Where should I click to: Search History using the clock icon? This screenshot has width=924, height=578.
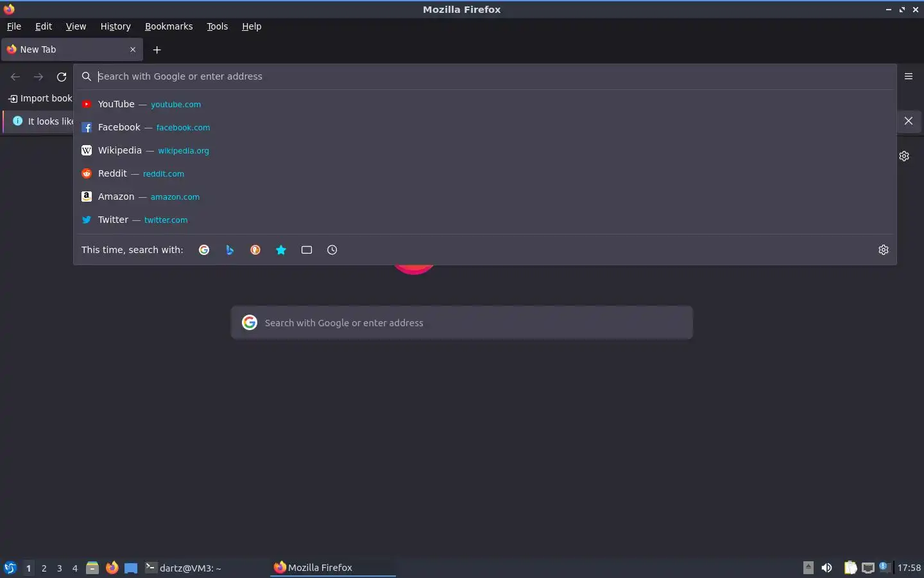[332, 250]
